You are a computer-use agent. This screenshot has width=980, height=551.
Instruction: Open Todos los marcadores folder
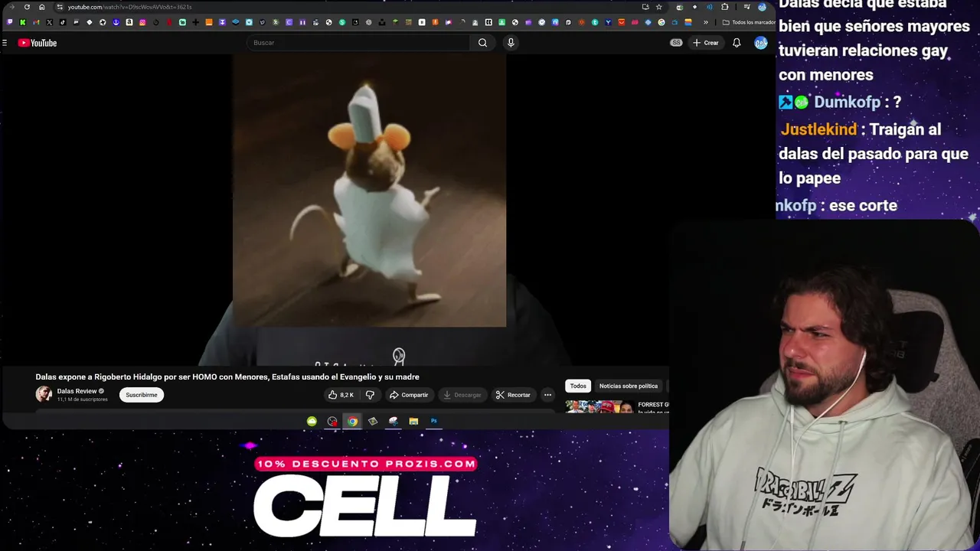[x=750, y=22]
